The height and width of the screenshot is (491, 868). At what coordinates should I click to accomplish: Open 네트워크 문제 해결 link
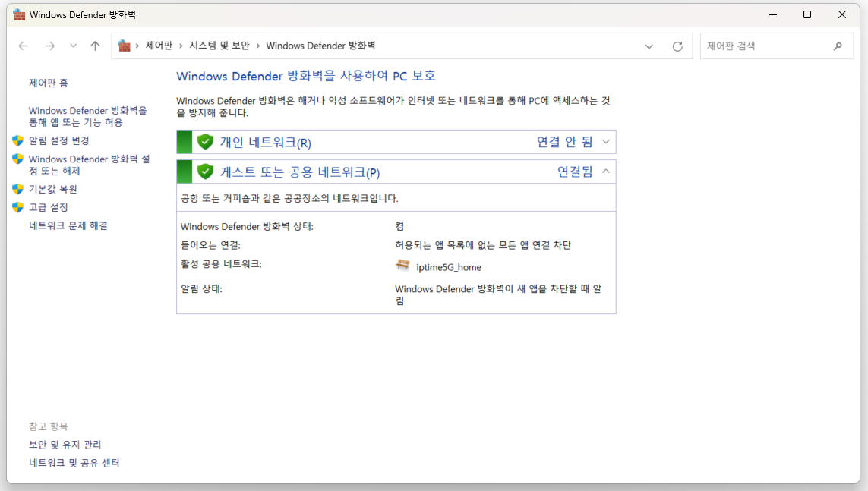click(68, 225)
